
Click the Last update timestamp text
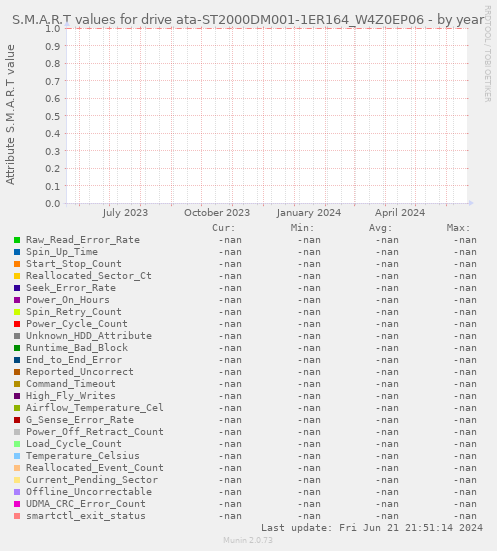(x=372, y=528)
